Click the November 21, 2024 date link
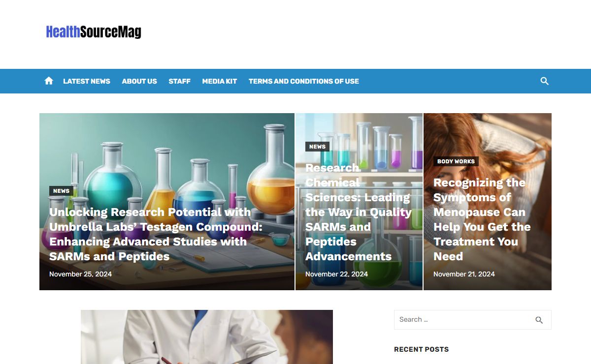Screen dimensions: 591x364 (x=464, y=274)
